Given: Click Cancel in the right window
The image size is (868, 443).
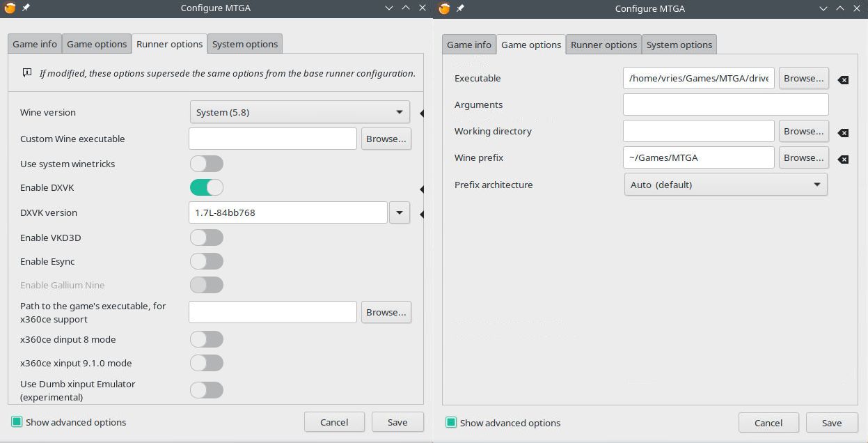Looking at the screenshot, I should pos(768,423).
